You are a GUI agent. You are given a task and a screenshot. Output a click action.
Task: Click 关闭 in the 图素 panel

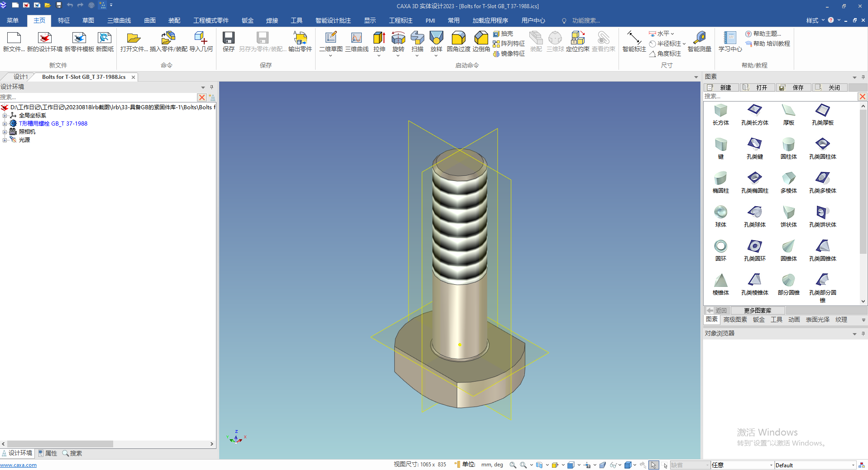[830, 87]
